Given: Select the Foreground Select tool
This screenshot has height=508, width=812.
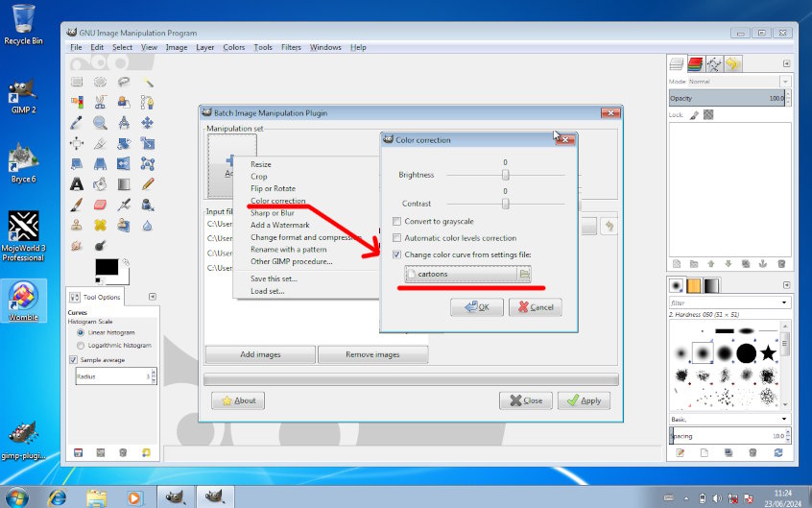Looking at the screenshot, I should [123, 102].
